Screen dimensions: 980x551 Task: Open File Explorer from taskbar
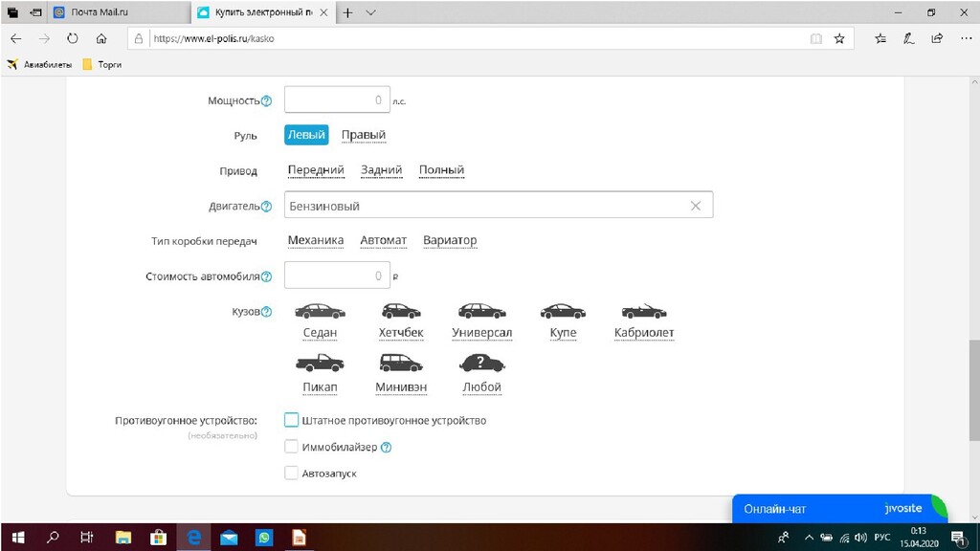(x=123, y=538)
